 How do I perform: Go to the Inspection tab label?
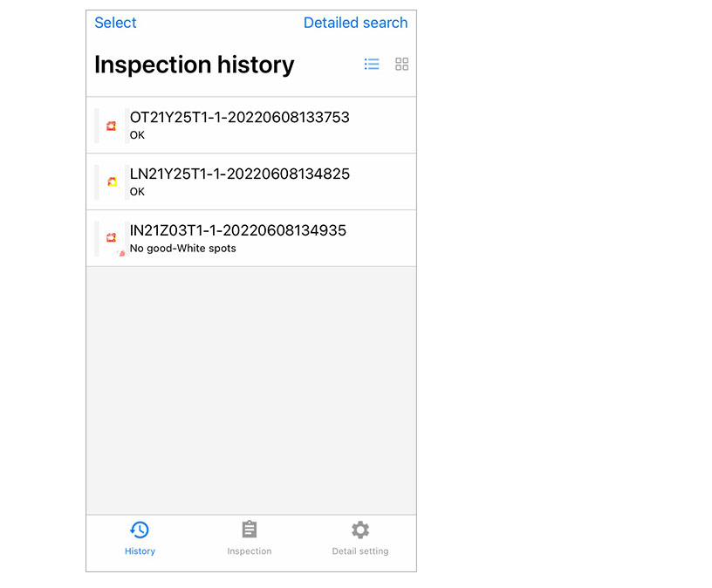pos(250,551)
